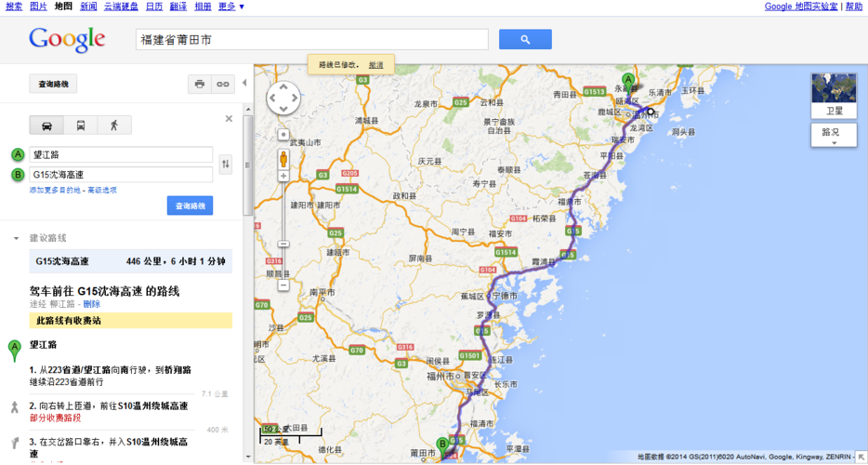Collapse the side panel with the arrow
Image resolution: width=868 pixels, height=465 pixels.
coord(244,83)
